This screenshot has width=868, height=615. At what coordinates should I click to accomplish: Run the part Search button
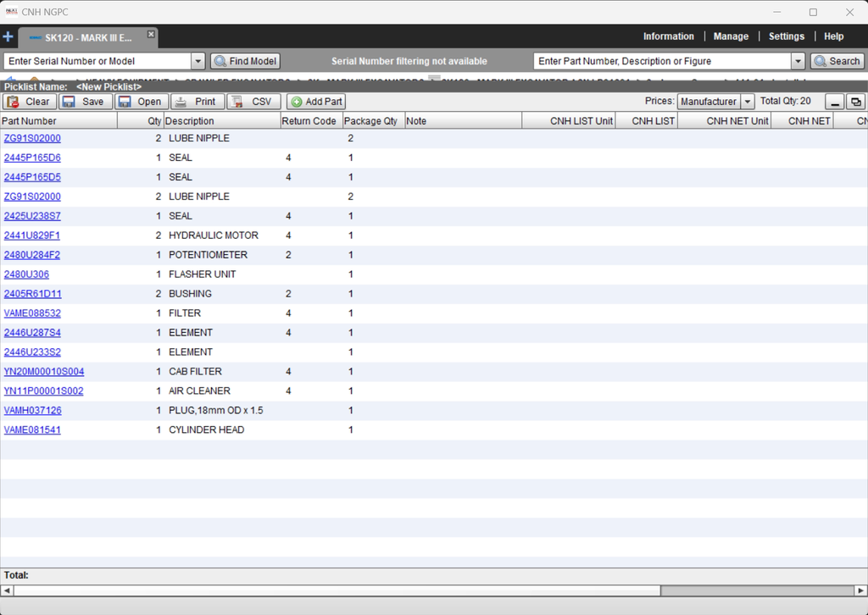click(837, 61)
